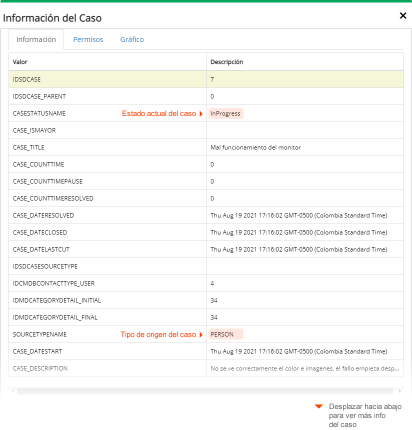Click the 'No se ve correctamente' description value
Screen dimensions: 412x430
point(305,368)
